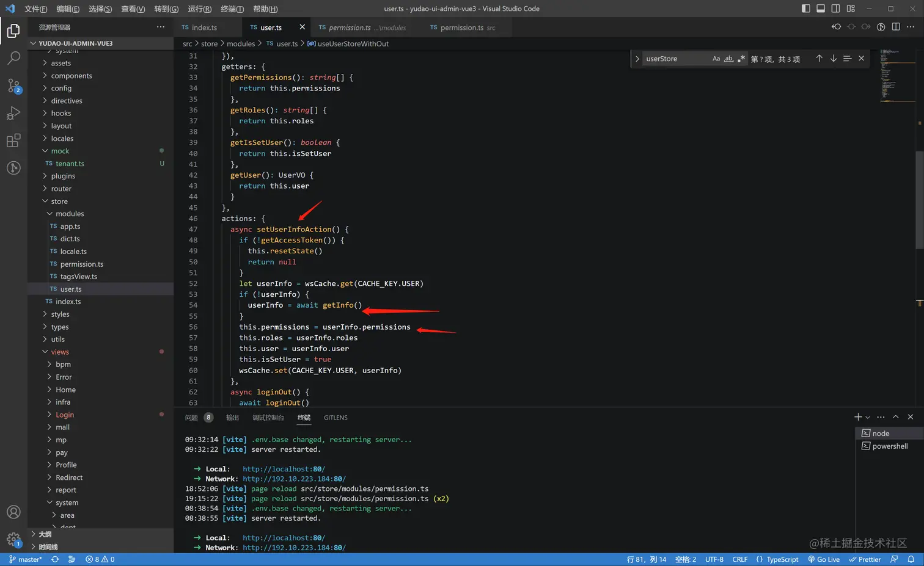Toggle file blame GitLens icon
Image resolution: width=924 pixels, height=566 pixels.
881,27
